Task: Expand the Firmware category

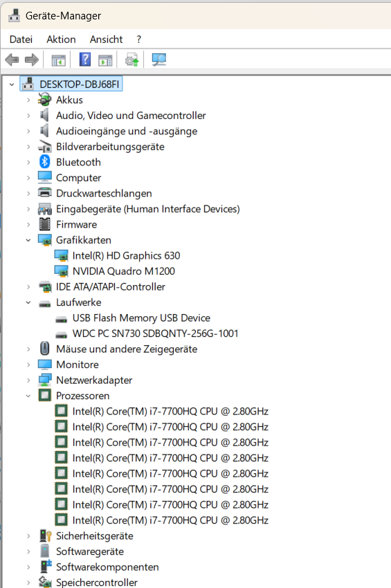Action: coord(28,225)
